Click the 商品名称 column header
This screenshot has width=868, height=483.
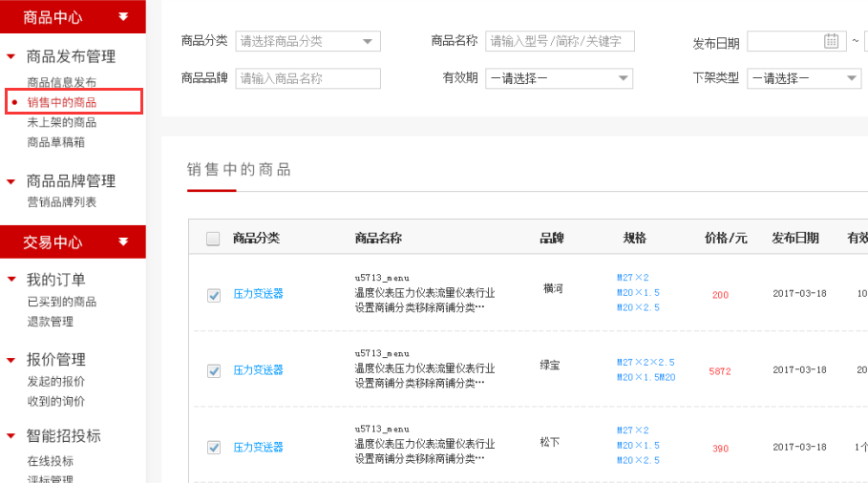pyautogui.click(x=378, y=238)
